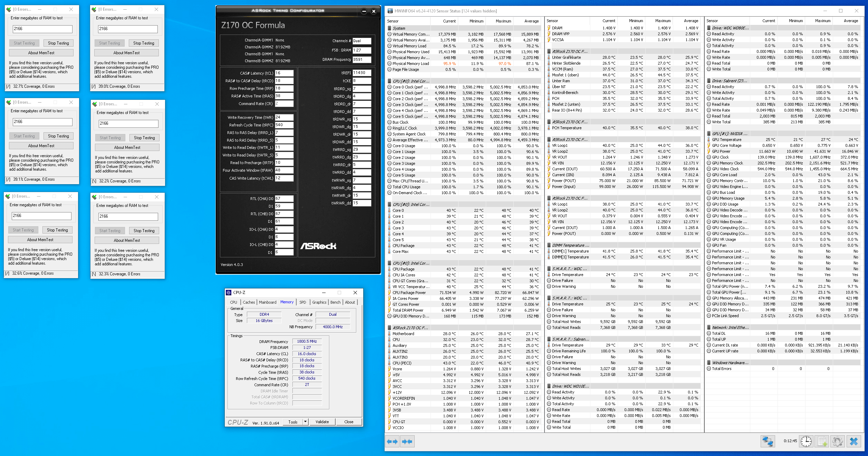Click the Validate button in CPU-Z
Viewport: 868px width, 456px height.
322,422
